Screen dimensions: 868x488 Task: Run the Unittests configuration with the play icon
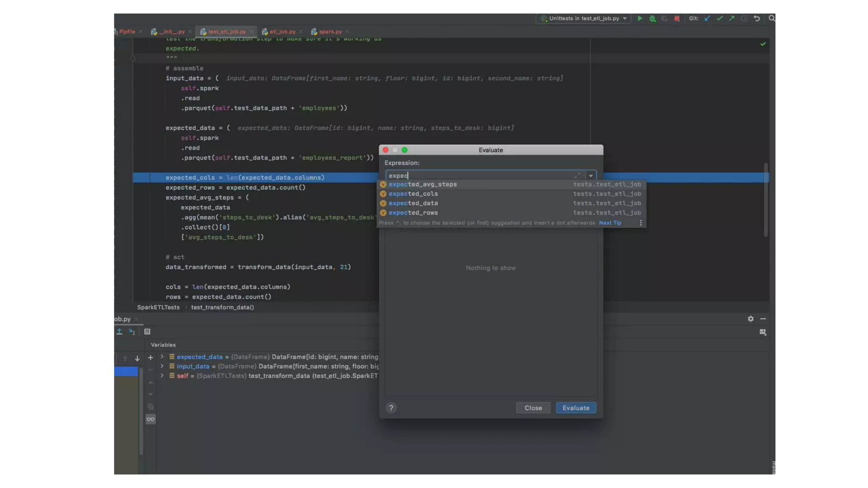(x=640, y=18)
